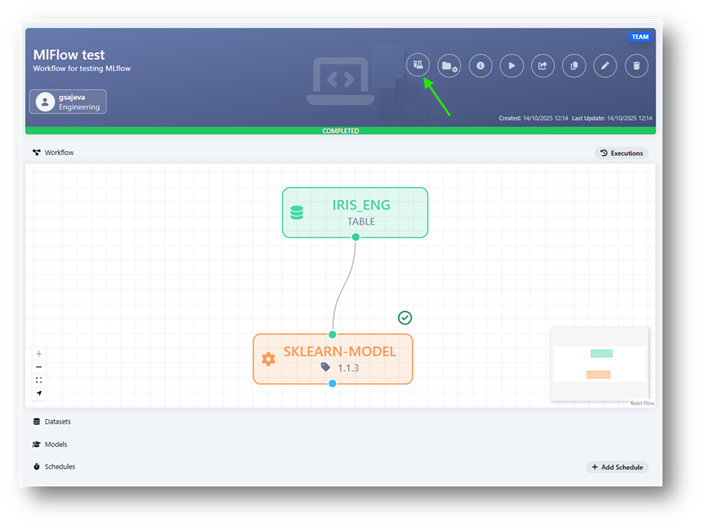Click the React Flow attribution link
The width and height of the screenshot is (704, 528).
(x=642, y=403)
